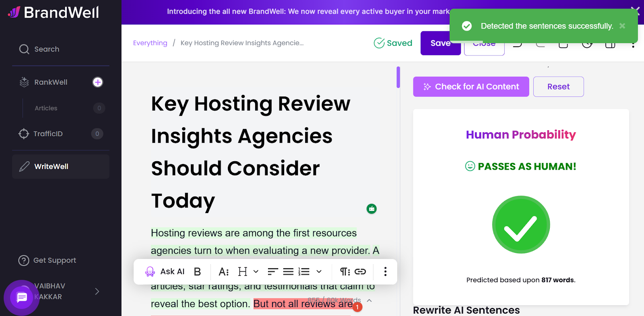Click the Ask AI octopus icon

(x=150, y=272)
